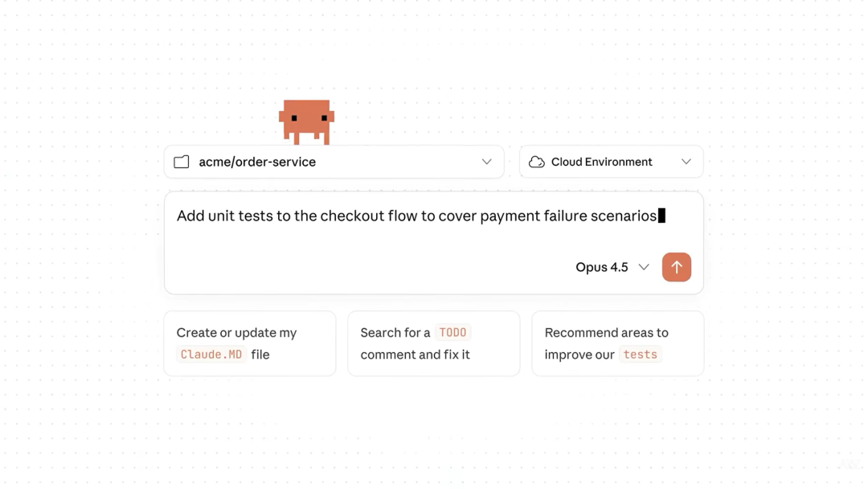Click the folder icon beside acme/order-service
Screen dimensions: 868x489
click(182, 162)
